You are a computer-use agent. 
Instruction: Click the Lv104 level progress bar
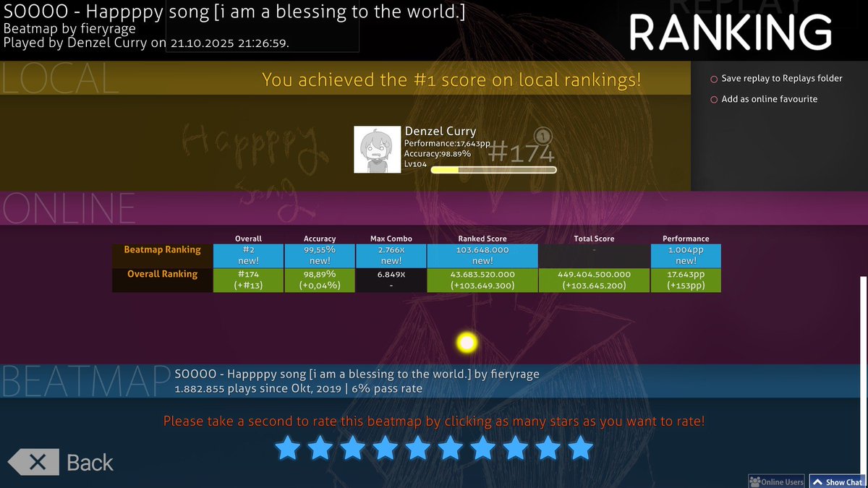[493, 170]
